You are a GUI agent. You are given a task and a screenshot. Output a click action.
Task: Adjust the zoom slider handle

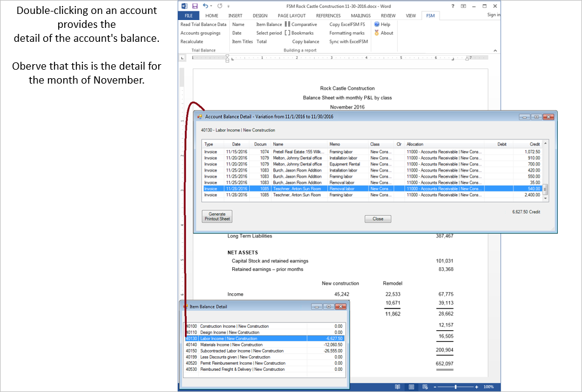[x=455, y=387]
